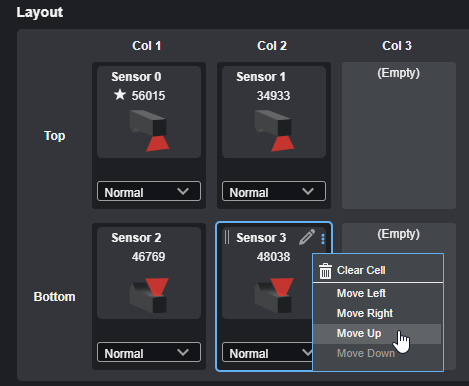Select the Sensor 0 top-mounted sensor image
469x386 pixels.
pyautogui.click(x=149, y=131)
